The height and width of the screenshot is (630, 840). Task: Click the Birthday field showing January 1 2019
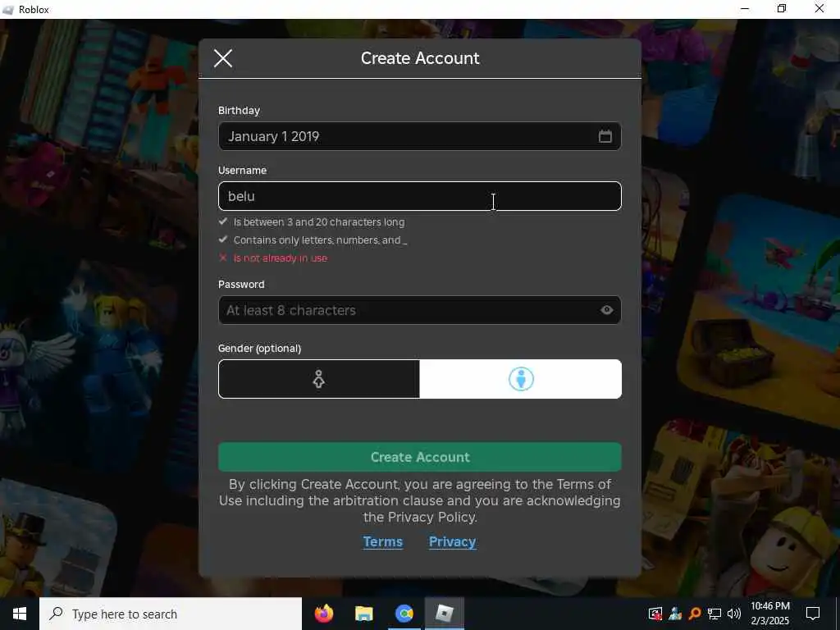click(x=419, y=136)
